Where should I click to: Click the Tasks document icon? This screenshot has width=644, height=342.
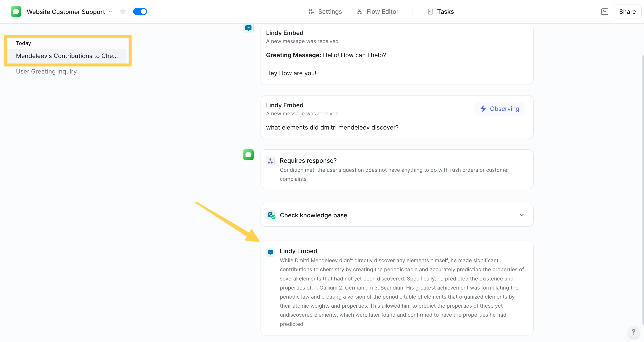pyautogui.click(x=430, y=12)
